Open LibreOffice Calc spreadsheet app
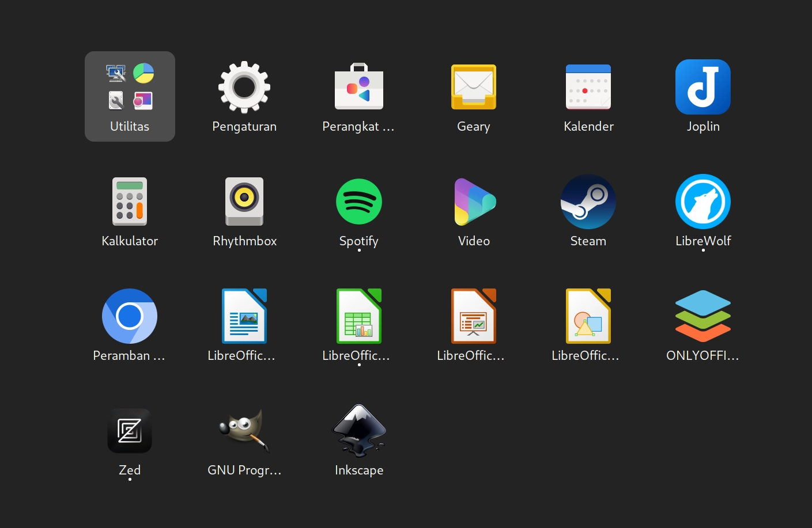812x528 pixels. 358,316
